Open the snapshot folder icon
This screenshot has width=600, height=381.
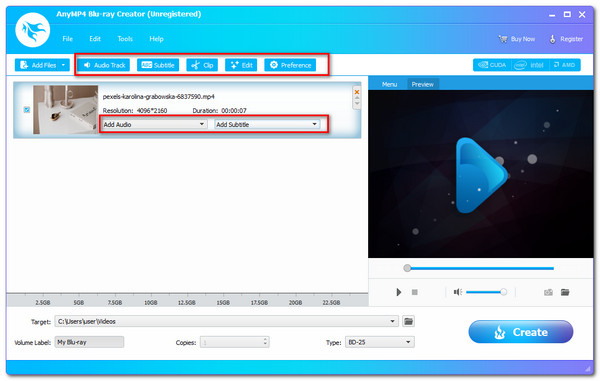(x=565, y=292)
